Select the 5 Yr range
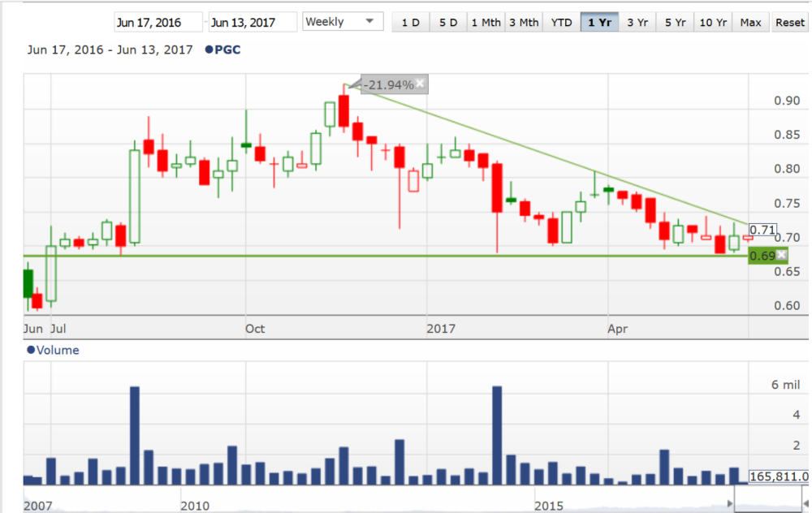The width and height of the screenshot is (812, 513). [x=676, y=22]
